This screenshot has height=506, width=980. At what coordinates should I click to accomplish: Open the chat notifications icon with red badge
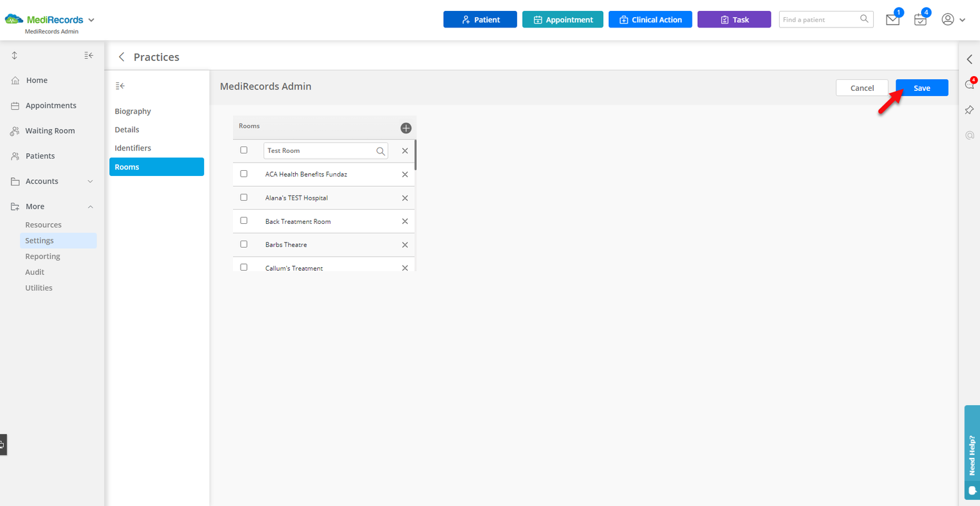[x=970, y=85]
